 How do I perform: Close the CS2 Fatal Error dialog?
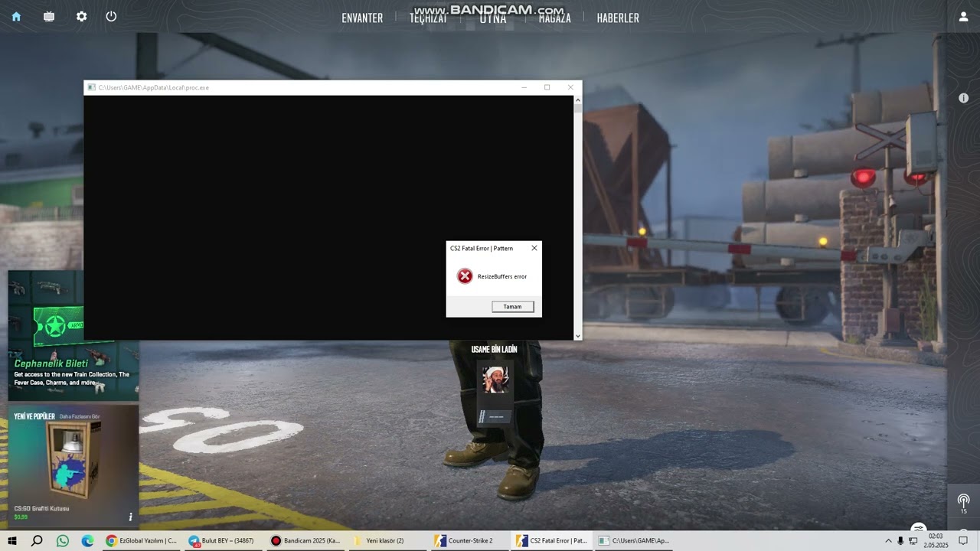click(x=534, y=248)
